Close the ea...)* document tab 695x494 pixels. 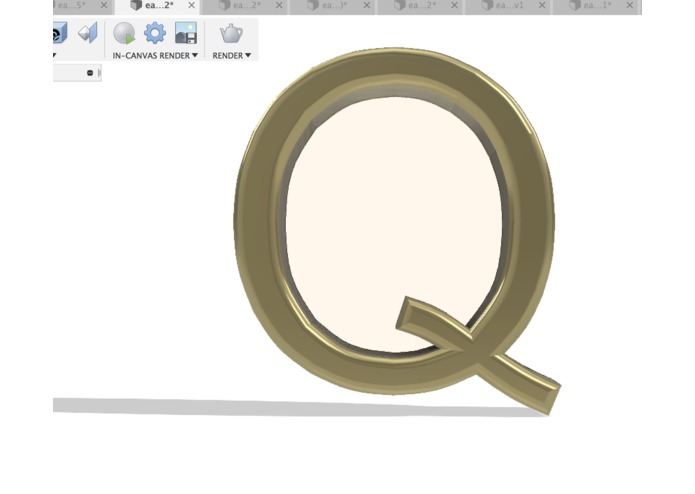(367, 5)
